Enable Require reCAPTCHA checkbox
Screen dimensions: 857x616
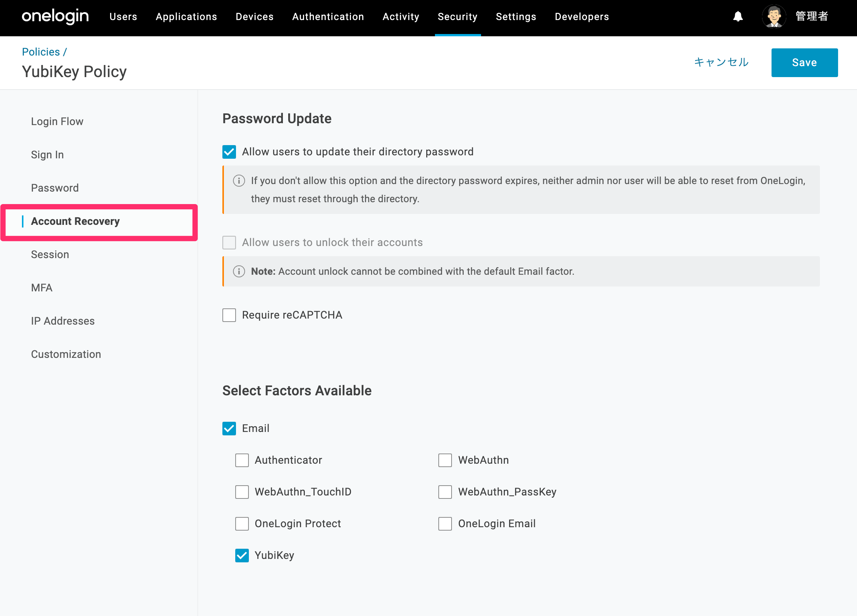229,315
